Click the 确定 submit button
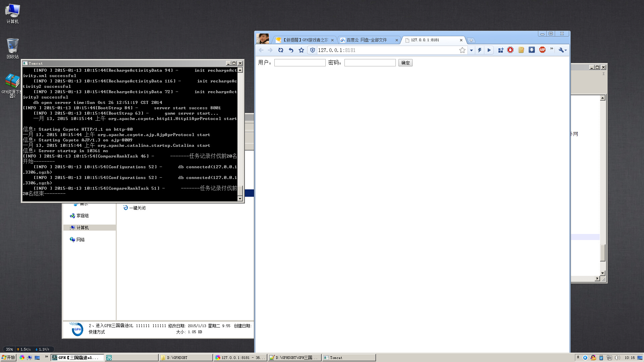The image size is (644, 362). tap(405, 63)
